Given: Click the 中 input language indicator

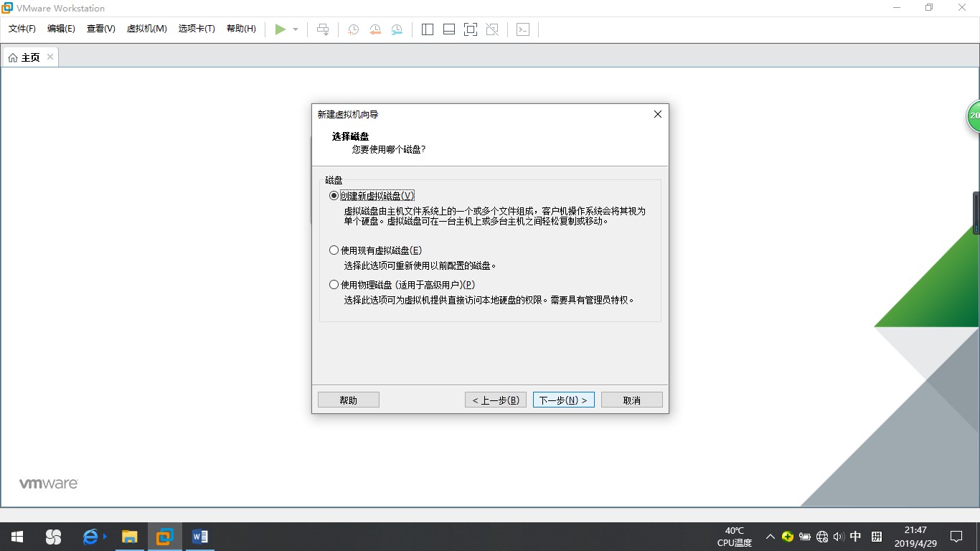Looking at the screenshot, I should click(x=856, y=537).
